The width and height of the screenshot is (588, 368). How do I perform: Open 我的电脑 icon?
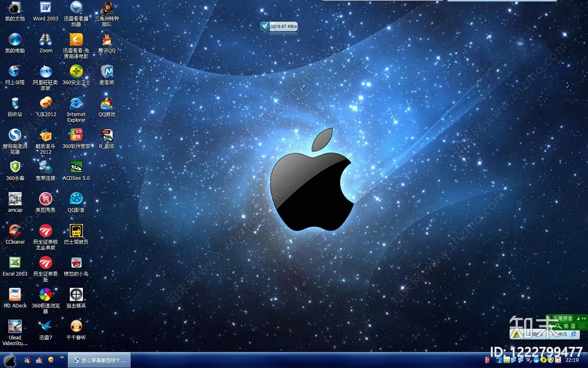pos(15,43)
